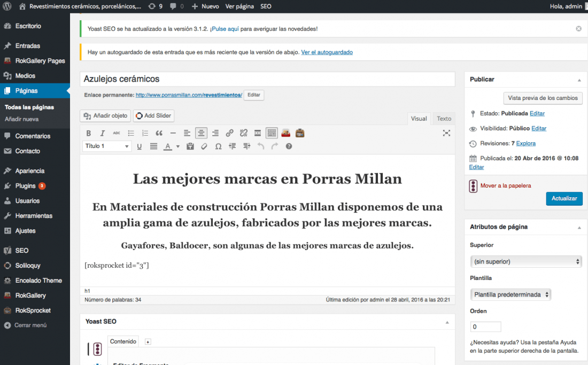Open the 9 pending updates icon
Viewport: 588px width, 365px height.
(x=155, y=6)
